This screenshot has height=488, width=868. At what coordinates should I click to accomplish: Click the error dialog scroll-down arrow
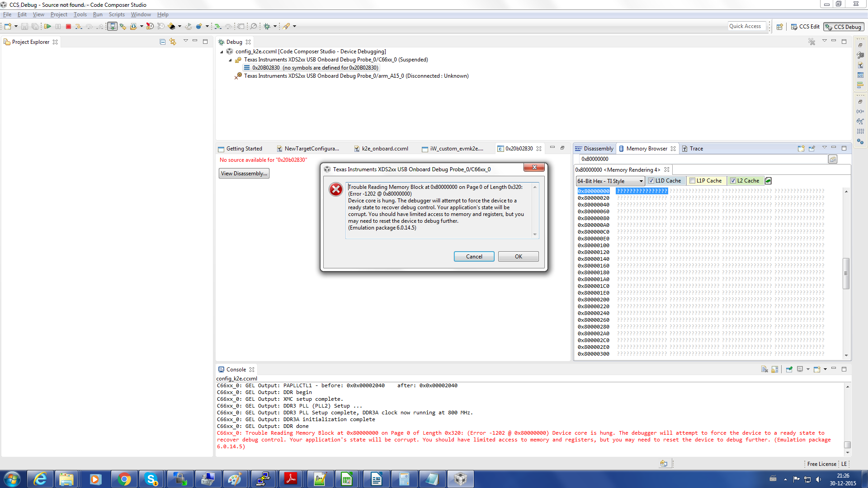click(x=535, y=235)
